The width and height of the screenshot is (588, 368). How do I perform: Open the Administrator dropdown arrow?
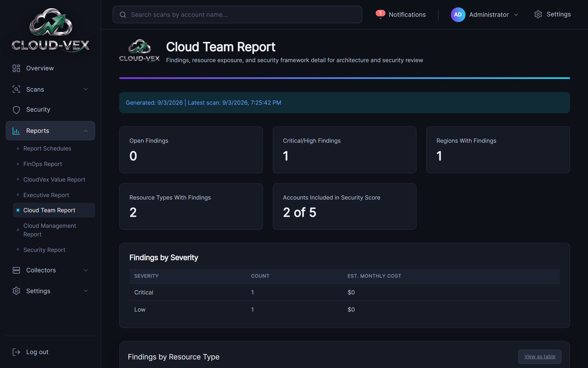(516, 15)
